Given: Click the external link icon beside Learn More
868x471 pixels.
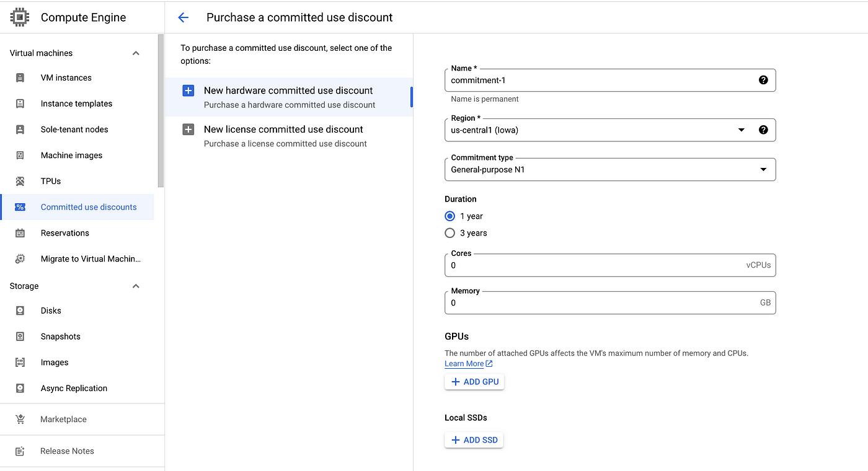Looking at the screenshot, I should coord(489,364).
